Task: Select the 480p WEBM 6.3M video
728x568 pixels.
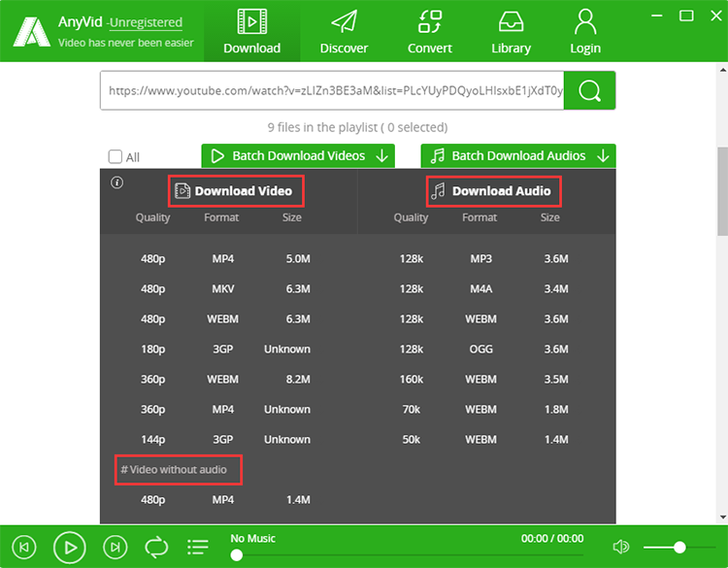Action: pyautogui.click(x=225, y=319)
